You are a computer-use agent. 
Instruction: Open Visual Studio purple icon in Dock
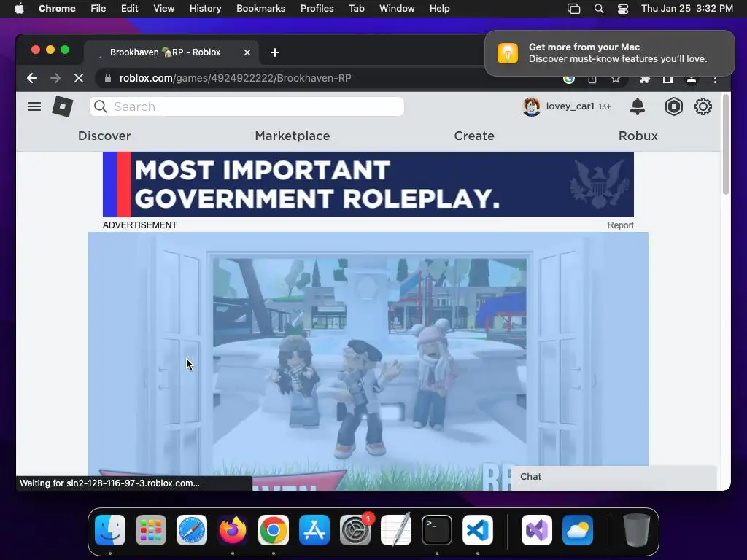pos(537,530)
